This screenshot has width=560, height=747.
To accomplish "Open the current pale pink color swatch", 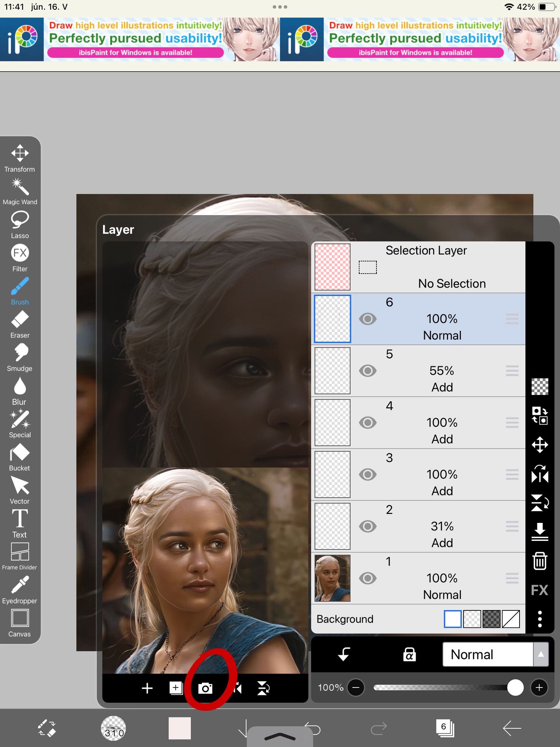I will tap(180, 728).
